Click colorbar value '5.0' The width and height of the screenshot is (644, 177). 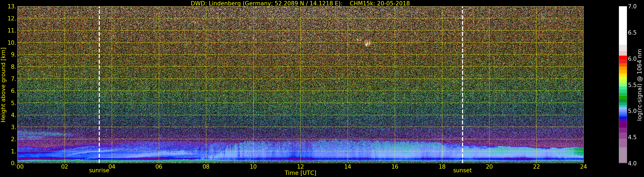tap(632, 111)
